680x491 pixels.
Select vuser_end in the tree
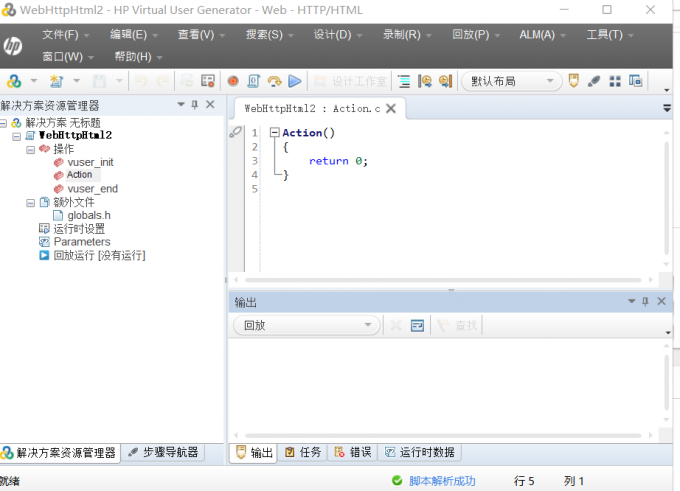(92, 189)
